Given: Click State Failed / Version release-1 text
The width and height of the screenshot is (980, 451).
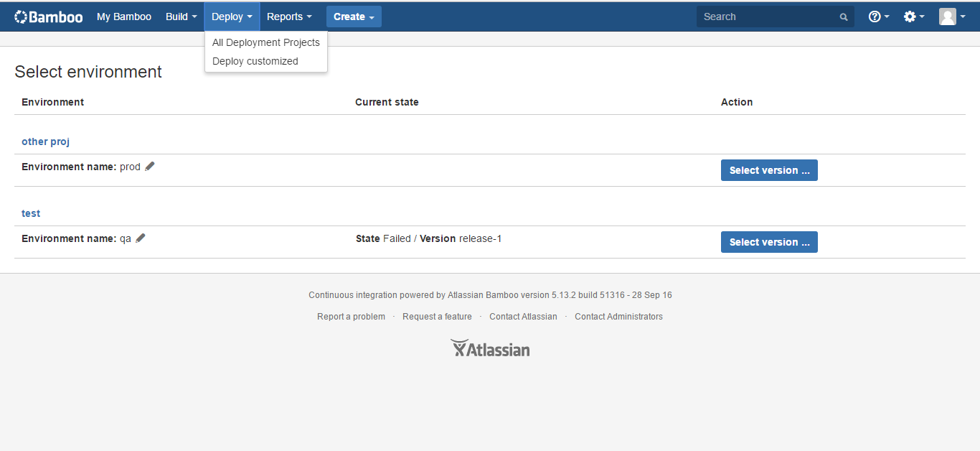Looking at the screenshot, I should point(428,238).
